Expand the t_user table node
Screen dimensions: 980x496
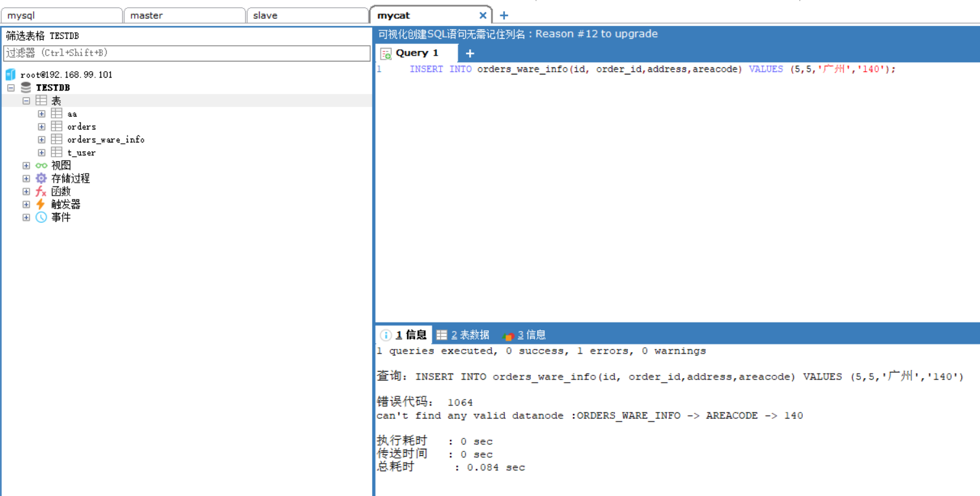tap(42, 152)
